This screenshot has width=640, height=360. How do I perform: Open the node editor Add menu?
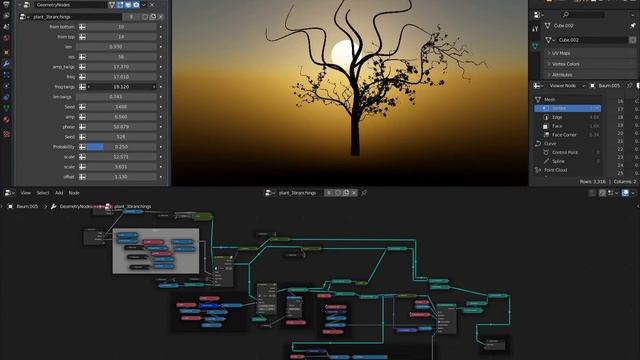pos(59,193)
